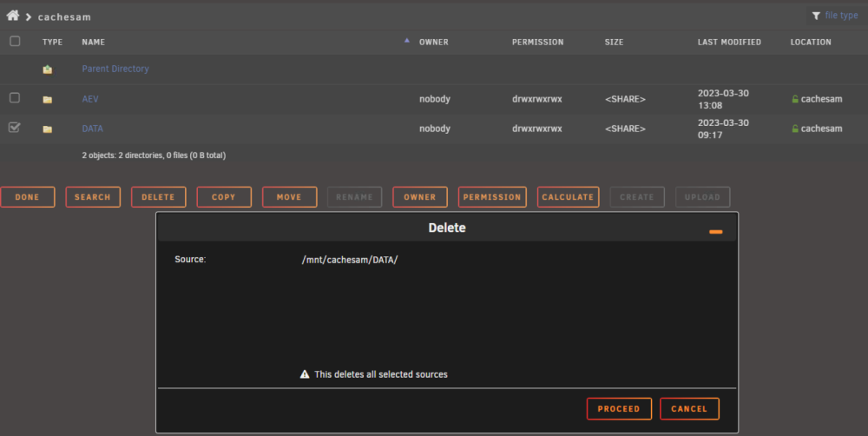Click the PERMISSION button
This screenshot has width=868, height=436.
click(492, 196)
